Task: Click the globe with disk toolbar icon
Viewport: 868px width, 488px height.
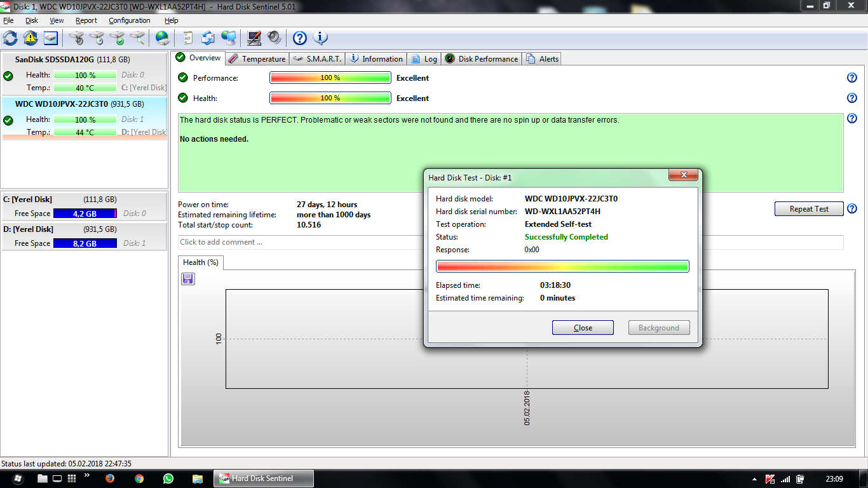Action: [163, 38]
